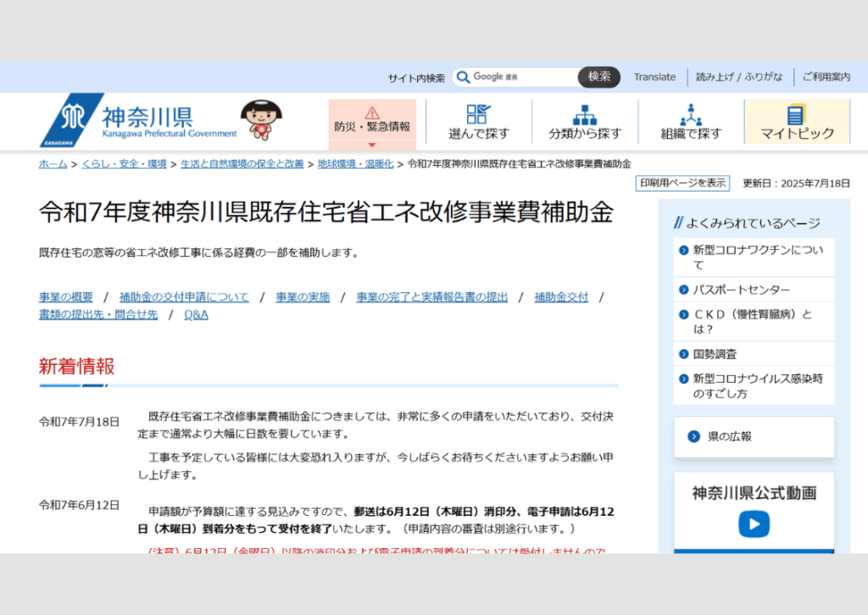Open 組織で探す organization icon
The image size is (868, 615).
691,114
